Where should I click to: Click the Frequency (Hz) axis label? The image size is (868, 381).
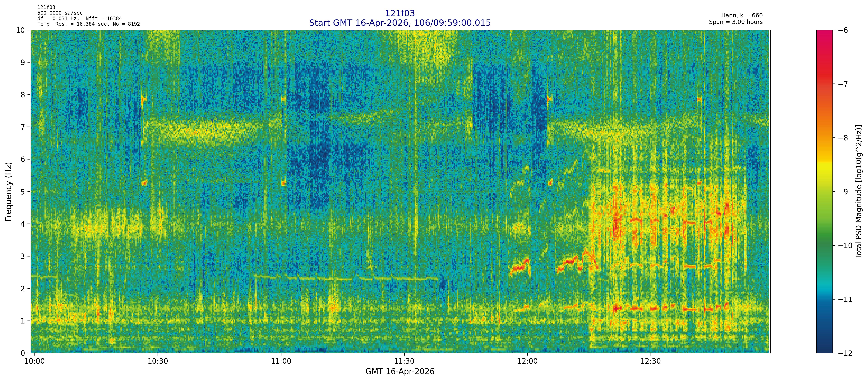pos(8,192)
